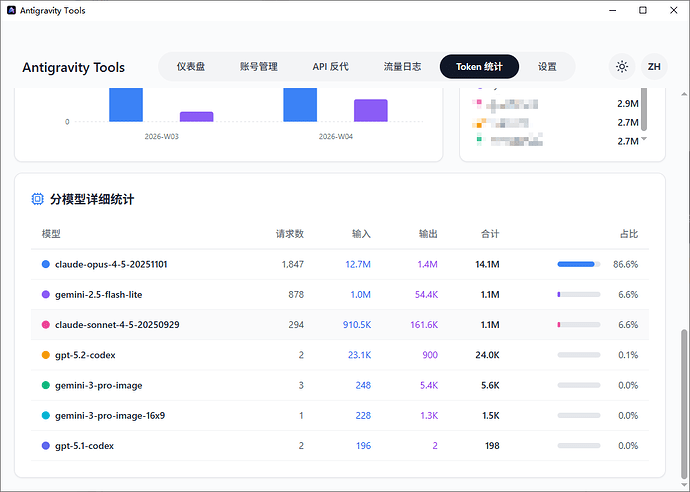This screenshot has width=690, height=492.
Task: Maximize the Antigravity Tools window
Action: pyautogui.click(x=643, y=10)
